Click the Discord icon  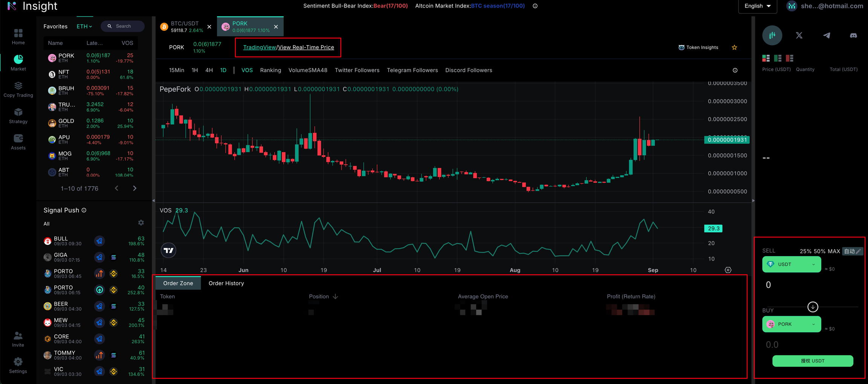tap(853, 35)
